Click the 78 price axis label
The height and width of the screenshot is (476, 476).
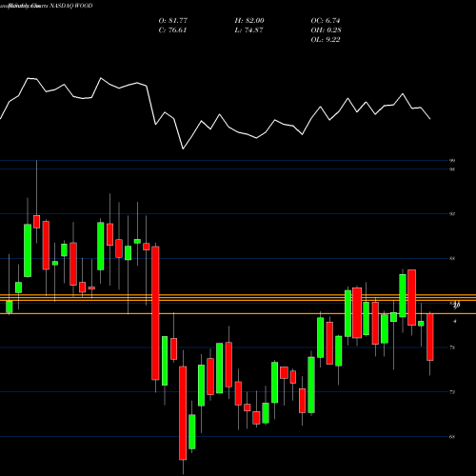coord(452,347)
